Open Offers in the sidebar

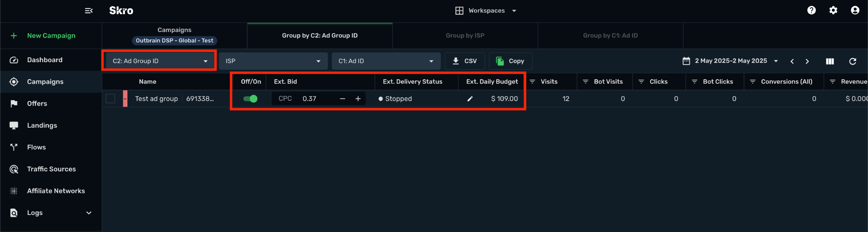coord(51,104)
